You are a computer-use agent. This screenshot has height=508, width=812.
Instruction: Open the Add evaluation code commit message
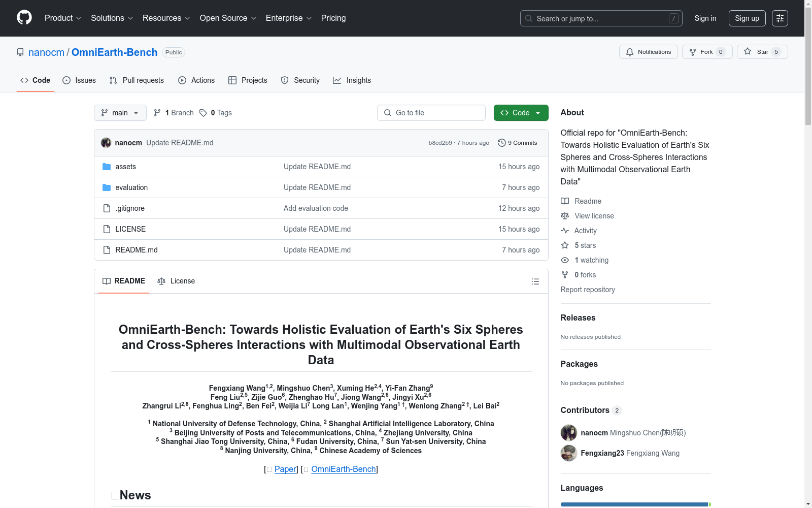click(x=316, y=208)
